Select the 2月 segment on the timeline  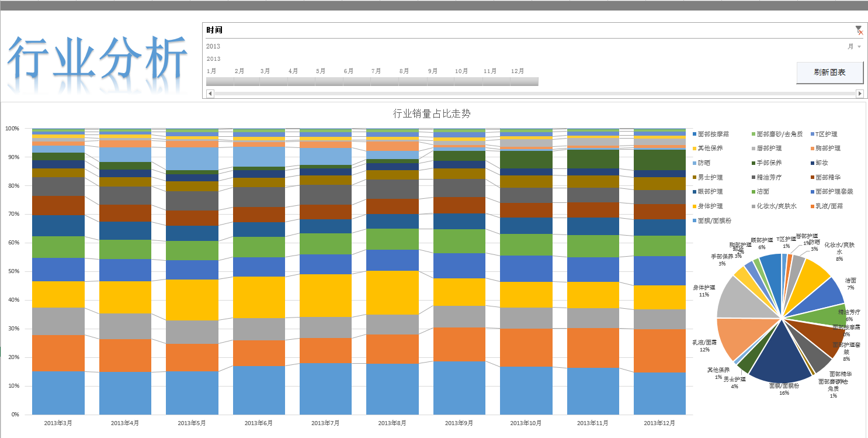(246, 81)
